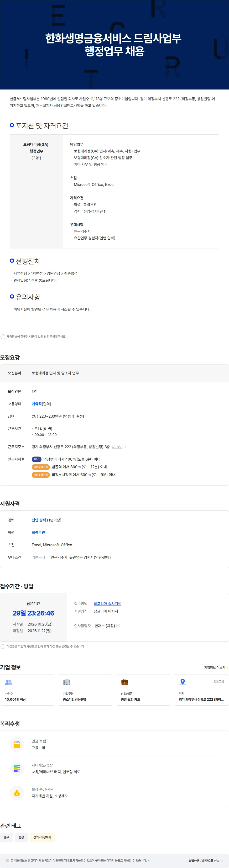Click the chevron after the address 지도보기 link
Viewport: 229px width, 868px height.
coord(125,447)
